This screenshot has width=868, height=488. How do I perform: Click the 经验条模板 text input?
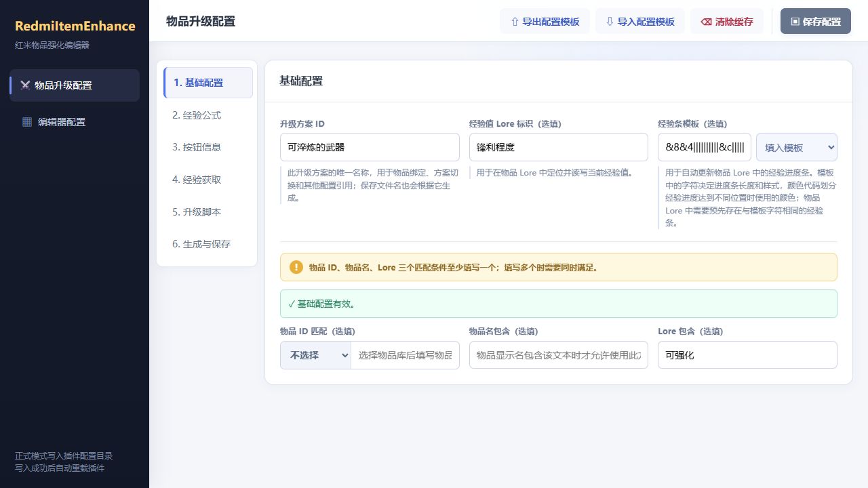[705, 147]
